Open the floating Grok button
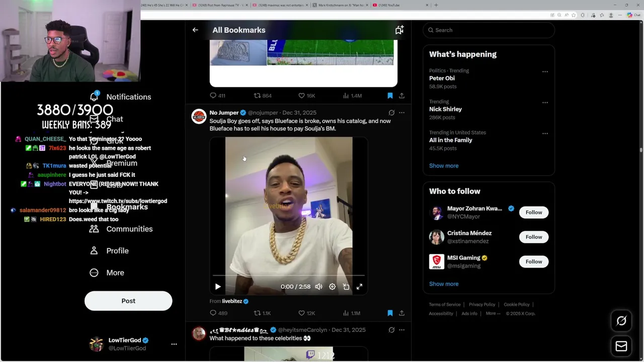The image size is (644, 362). coord(621,321)
